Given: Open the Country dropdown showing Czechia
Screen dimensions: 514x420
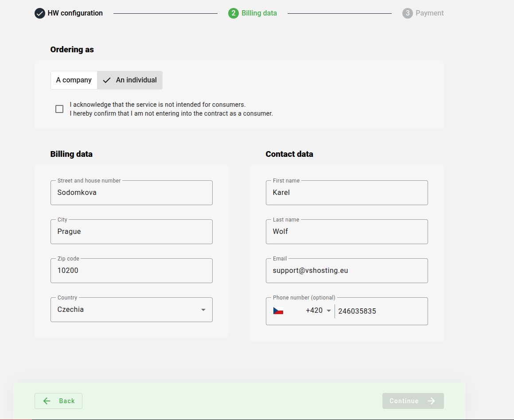Looking at the screenshot, I should pyautogui.click(x=132, y=310).
